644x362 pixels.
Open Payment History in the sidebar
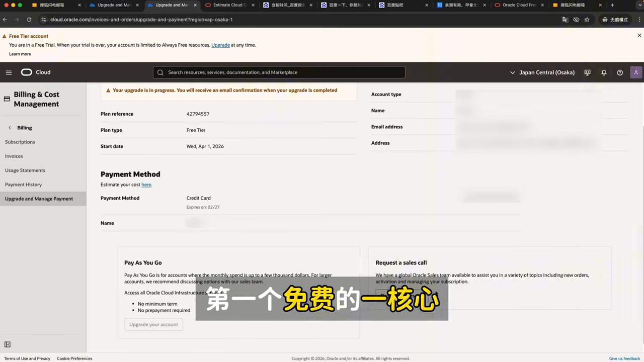pyautogui.click(x=23, y=185)
